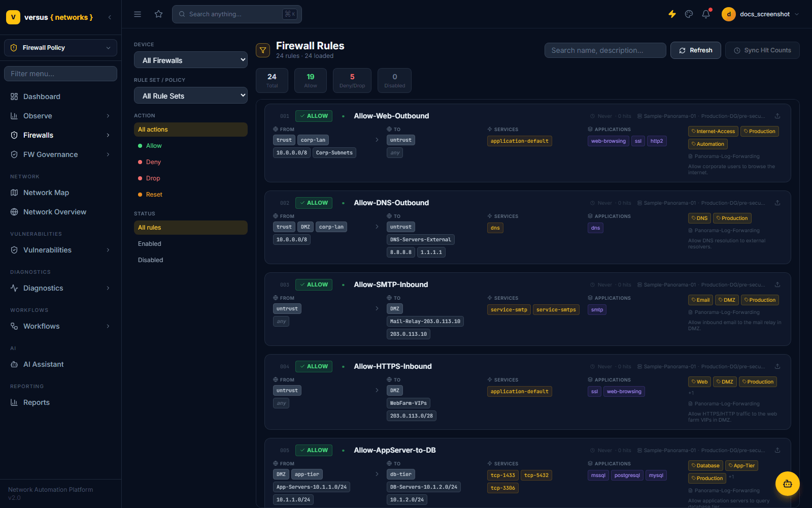This screenshot has height=508, width=812.
Task: Click share icon on Allow-AppServer-to-DB rule
Action: coord(777,450)
